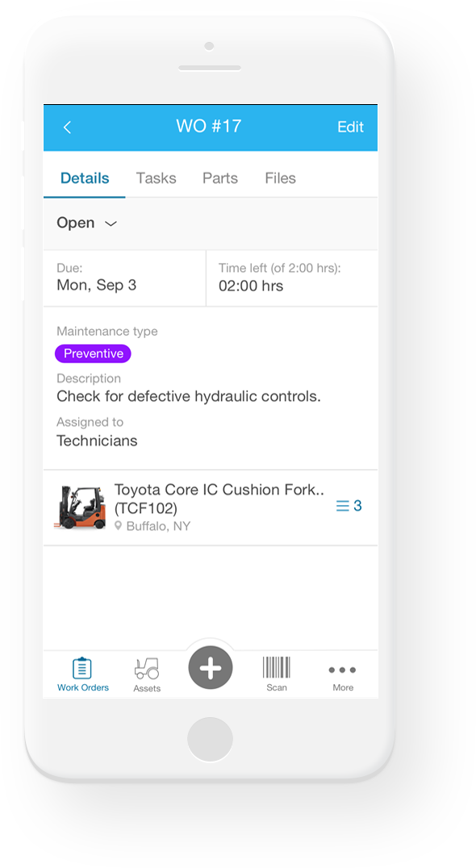
Task: Tap Edit to modify the work order
Action: coord(350,127)
